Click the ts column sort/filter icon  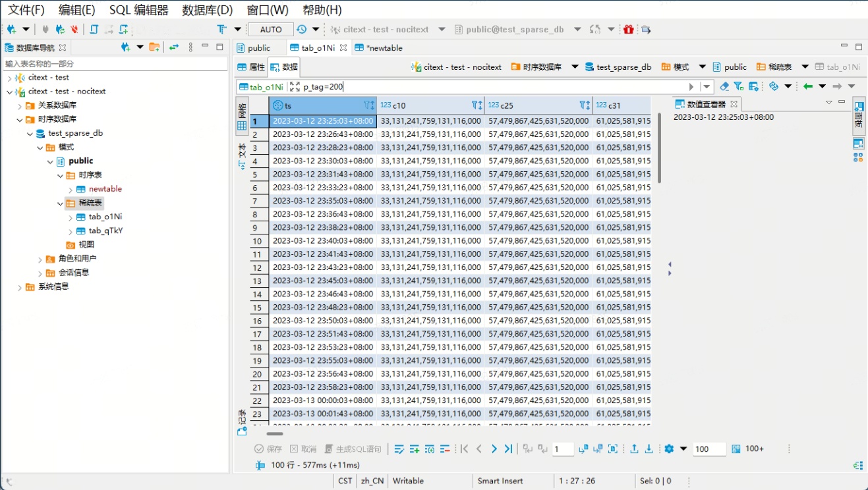coord(369,105)
